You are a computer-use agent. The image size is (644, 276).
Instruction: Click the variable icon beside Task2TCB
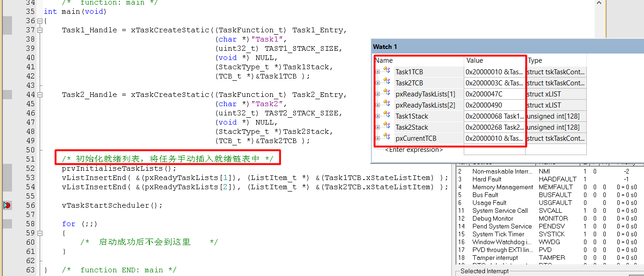click(387, 82)
